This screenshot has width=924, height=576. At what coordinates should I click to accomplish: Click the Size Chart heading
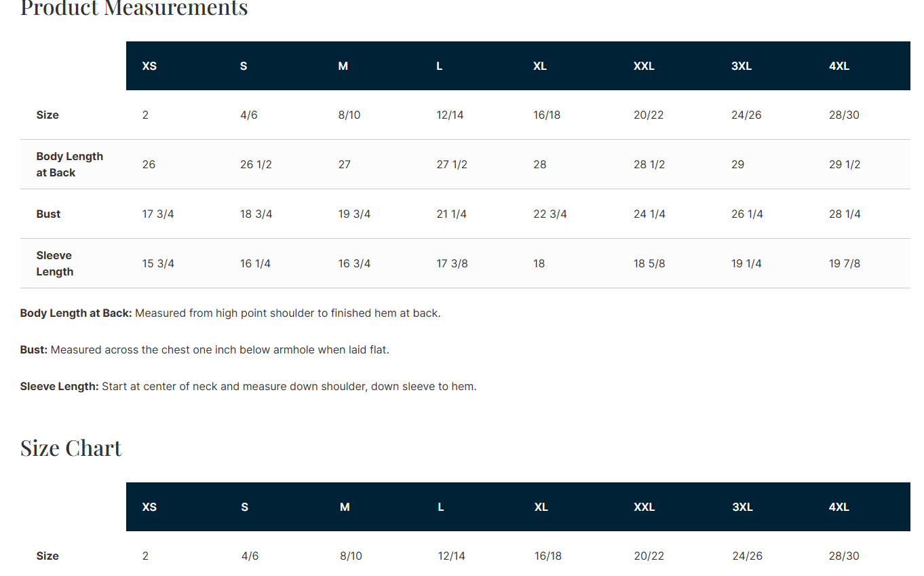pos(71,448)
